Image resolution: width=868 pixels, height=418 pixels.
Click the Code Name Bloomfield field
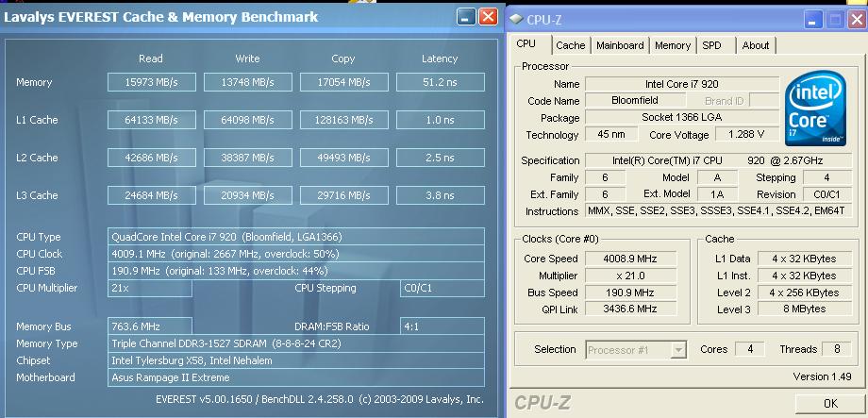coord(635,101)
